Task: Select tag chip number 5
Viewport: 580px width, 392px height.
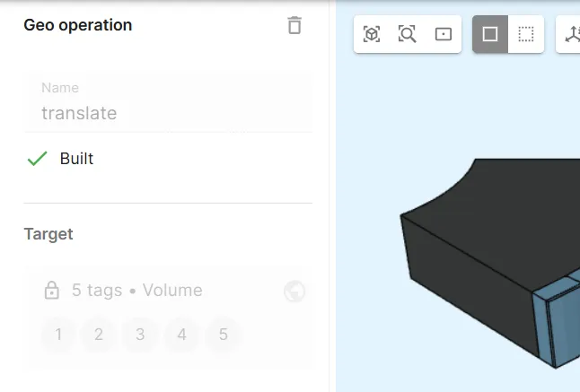Action: pyautogui.click(x=223, y=335)
